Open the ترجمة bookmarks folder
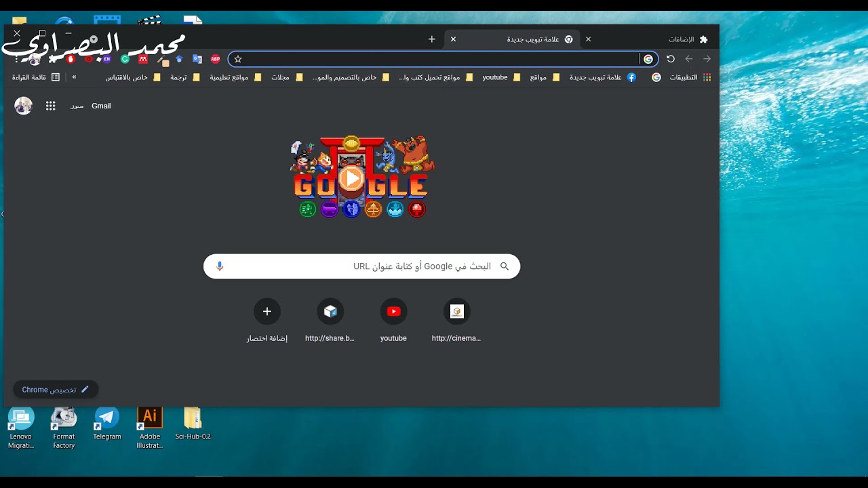Image resolution: width=868 pixels, height=488 pixels. click(184, 77)
